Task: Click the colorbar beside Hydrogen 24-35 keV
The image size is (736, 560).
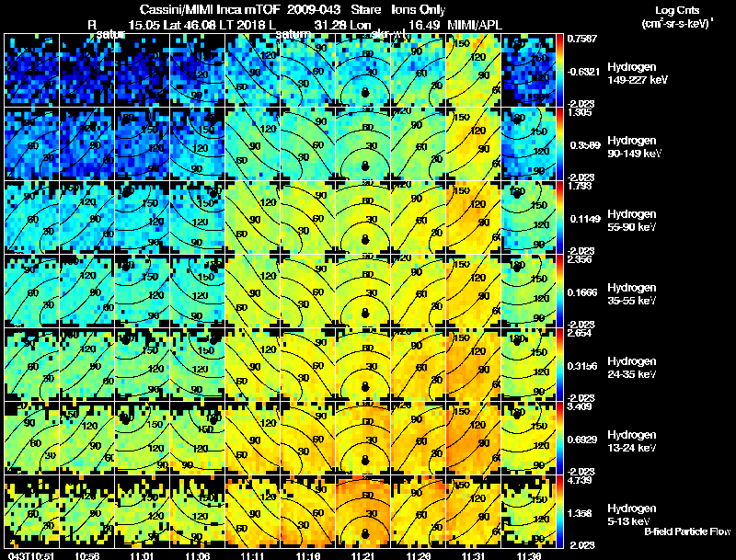Action: tap(559, 365)
